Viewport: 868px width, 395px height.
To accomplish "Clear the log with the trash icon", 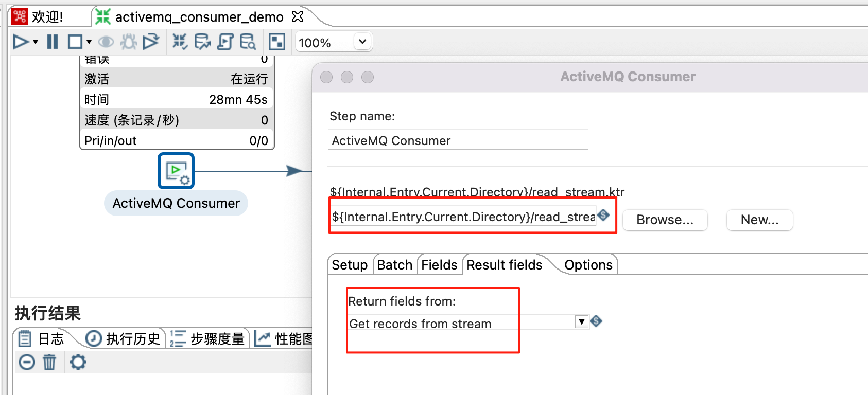I will (49, 362).
